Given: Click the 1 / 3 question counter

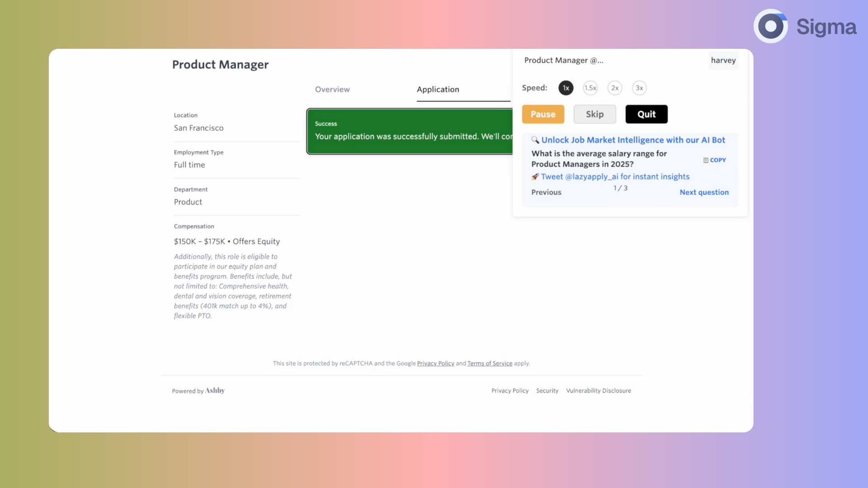Looking at the screenshot, I should [x=620, y=188].
